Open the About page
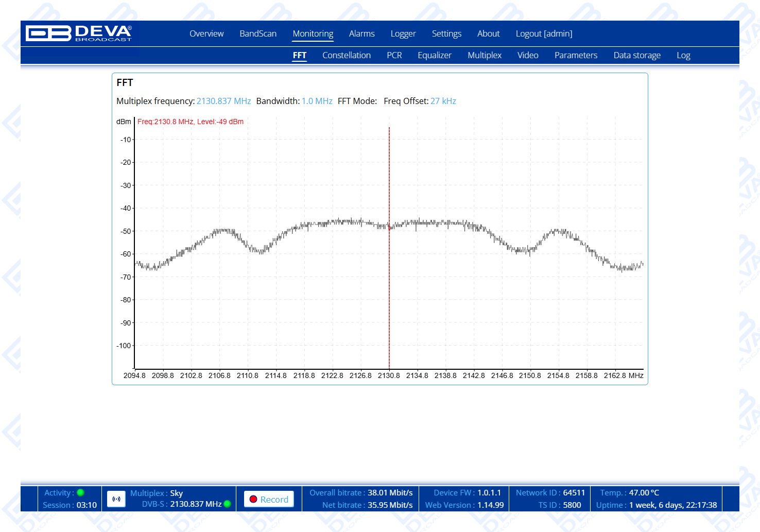Viewport: 760px width, 532px height. tap(488, 34)
